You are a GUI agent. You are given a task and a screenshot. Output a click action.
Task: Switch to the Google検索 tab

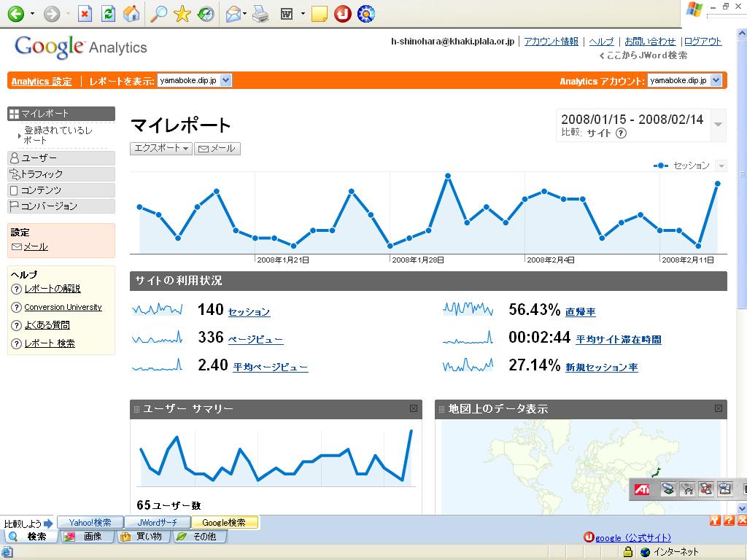pyautogui.click(x=224, y=523)
